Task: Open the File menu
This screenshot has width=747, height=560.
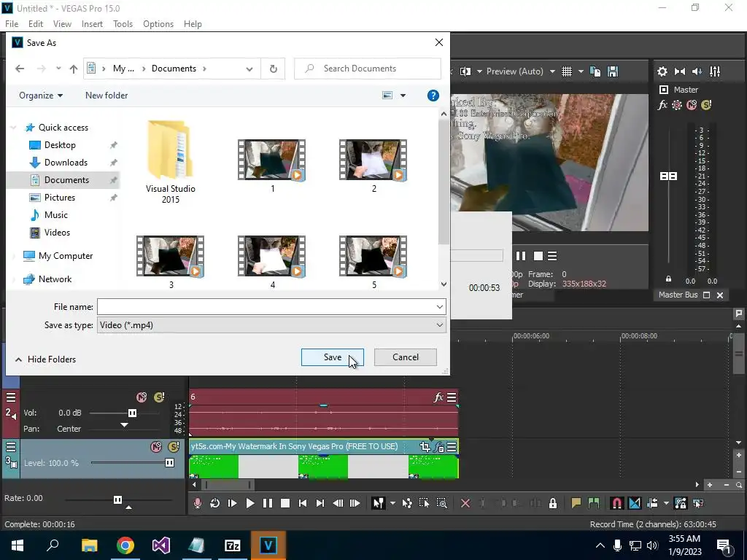Action: pos(12,24)
